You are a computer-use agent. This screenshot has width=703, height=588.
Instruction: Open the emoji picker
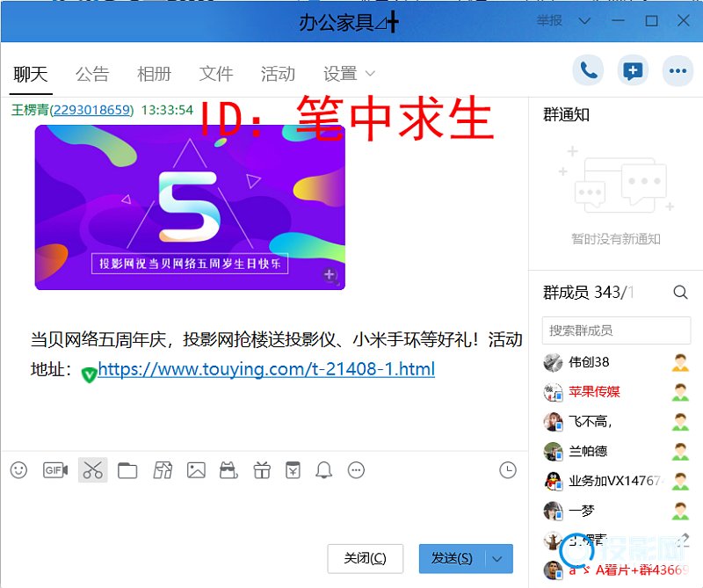coord(18,470)
